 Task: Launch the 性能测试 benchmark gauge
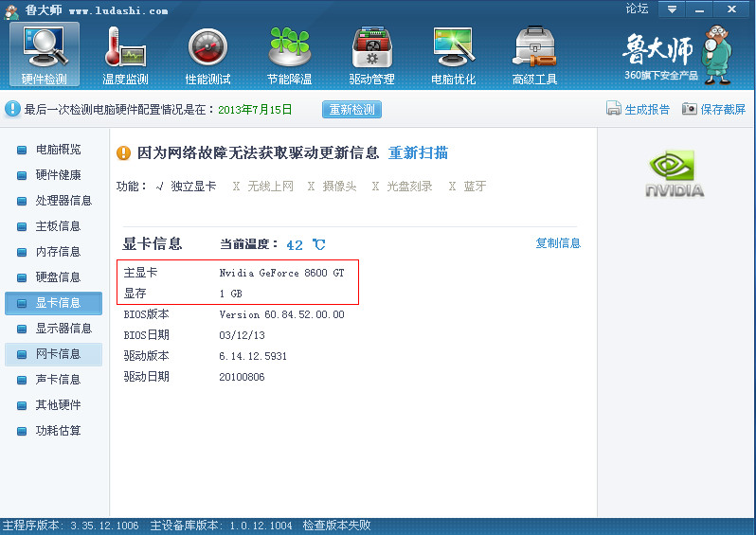pos(207,55)
